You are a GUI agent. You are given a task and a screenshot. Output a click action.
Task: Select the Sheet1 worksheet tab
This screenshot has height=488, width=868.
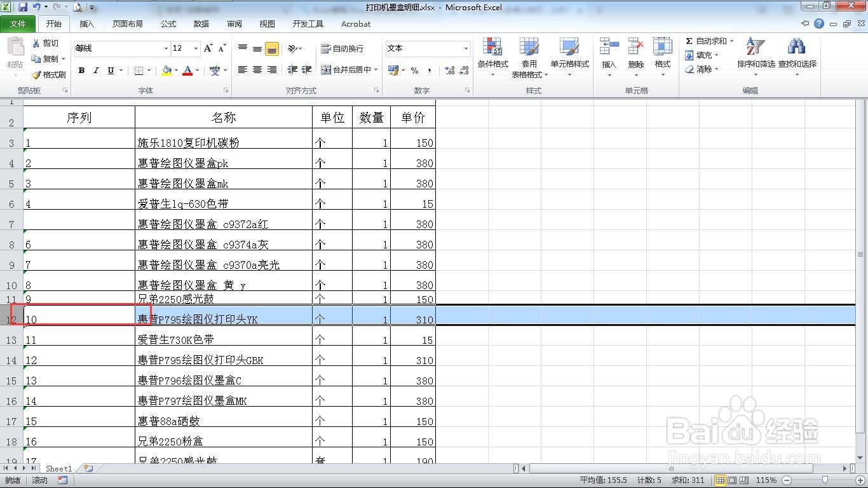point(59,468)
